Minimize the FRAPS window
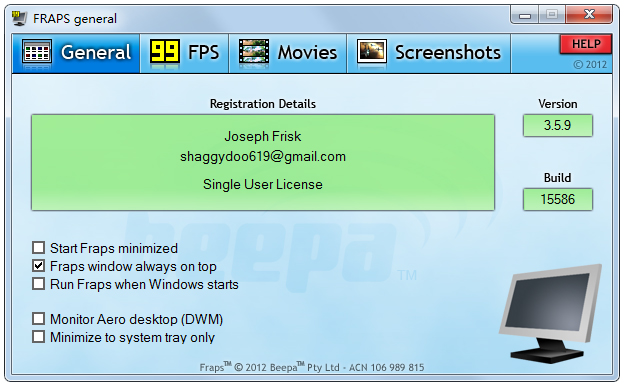Image resolution: width=624 pixels, height=386 pixels. (525, 15)
